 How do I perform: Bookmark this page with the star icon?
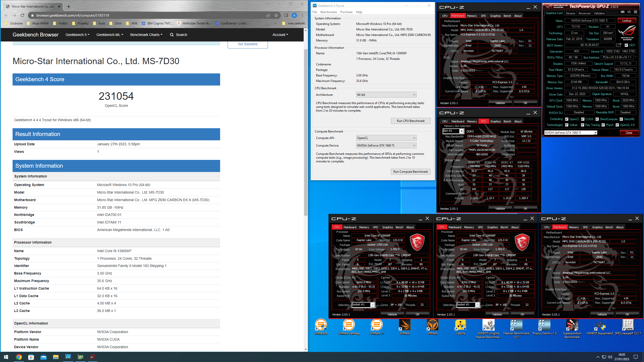click(x=276, y=15)
